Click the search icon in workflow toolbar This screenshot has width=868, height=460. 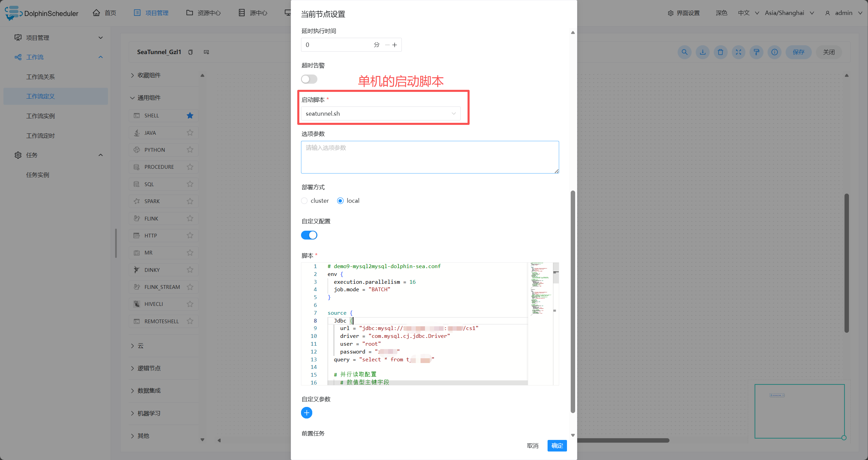(x=684, y=52)
